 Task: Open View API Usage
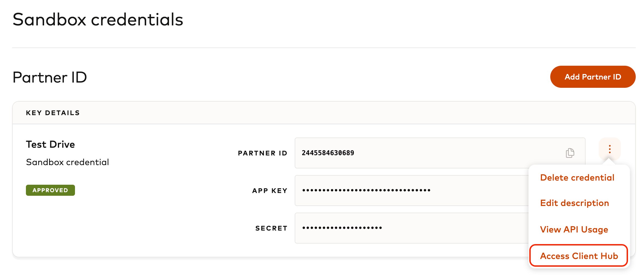coord(574,229)
